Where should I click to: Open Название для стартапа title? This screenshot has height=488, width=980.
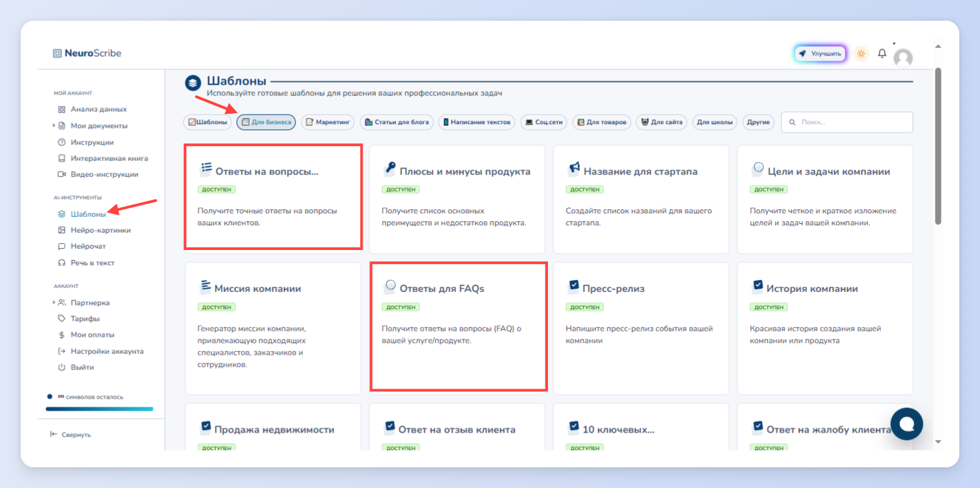(641, 171)
